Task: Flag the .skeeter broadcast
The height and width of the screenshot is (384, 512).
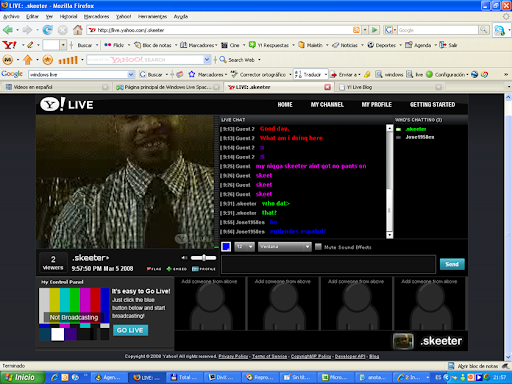Action: [x=154, y=269]
